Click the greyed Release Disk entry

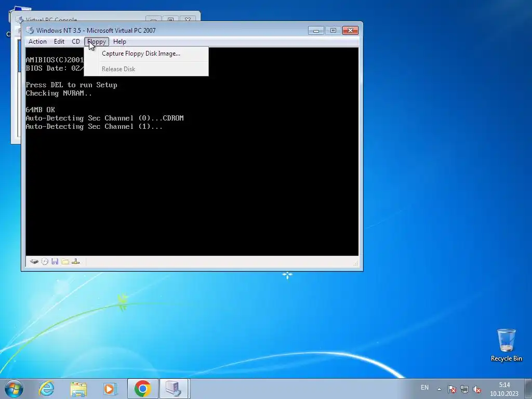click(x=146, y=69)
